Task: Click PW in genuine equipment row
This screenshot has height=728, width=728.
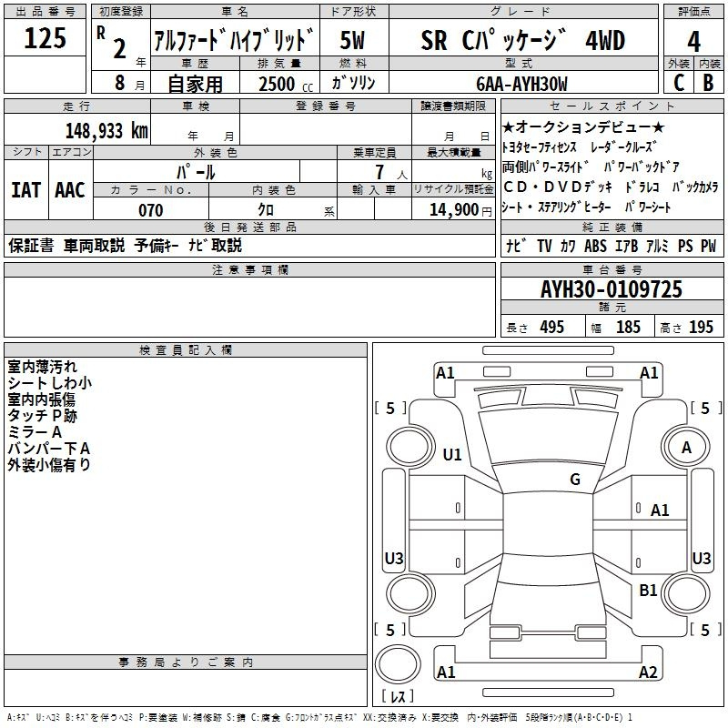Action: [708, 246]
